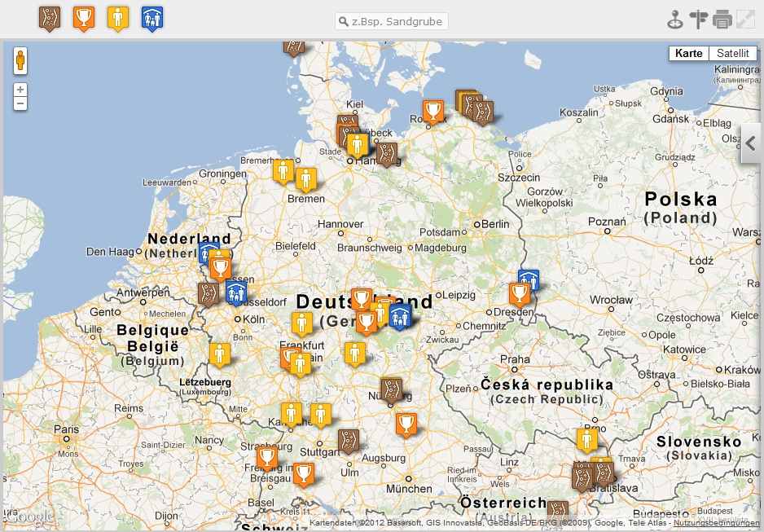This screenshot has width=764, height=532.
Task: Toggle the yellow person filter in the top bar
Action: (x=118, y=19)
